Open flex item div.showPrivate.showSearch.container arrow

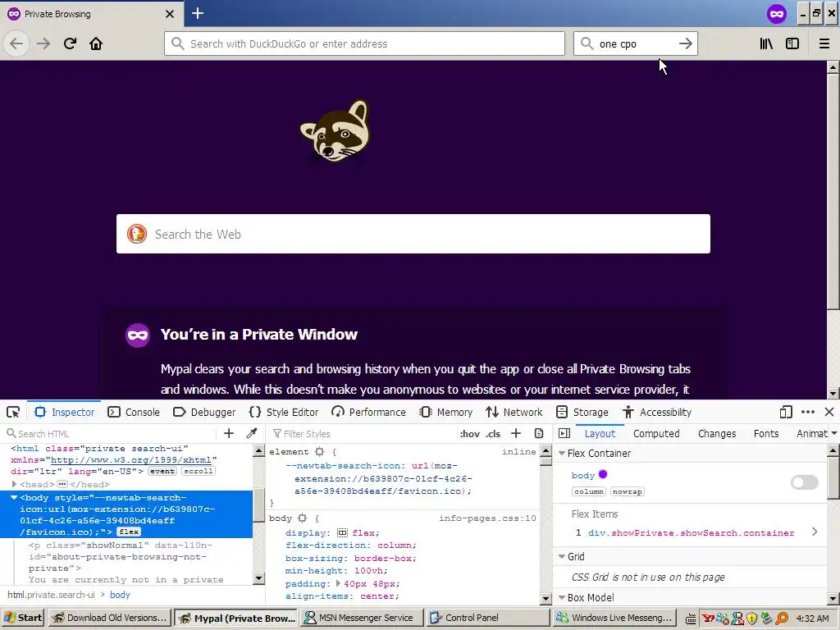click(815, 532)
